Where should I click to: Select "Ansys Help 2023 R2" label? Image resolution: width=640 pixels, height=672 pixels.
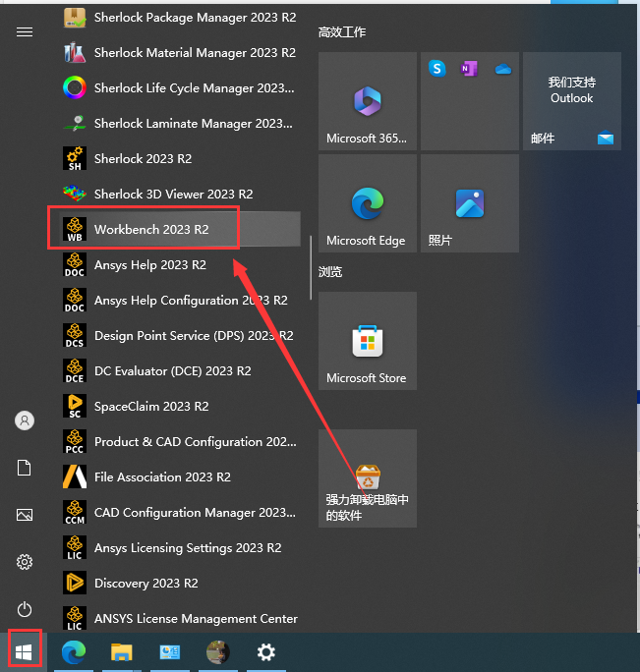pyautogui.click(x=150, y=265)
